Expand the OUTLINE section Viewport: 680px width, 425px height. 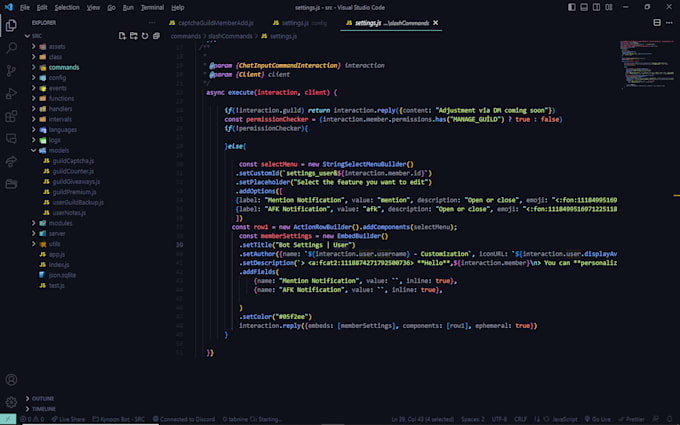(42, 399)
